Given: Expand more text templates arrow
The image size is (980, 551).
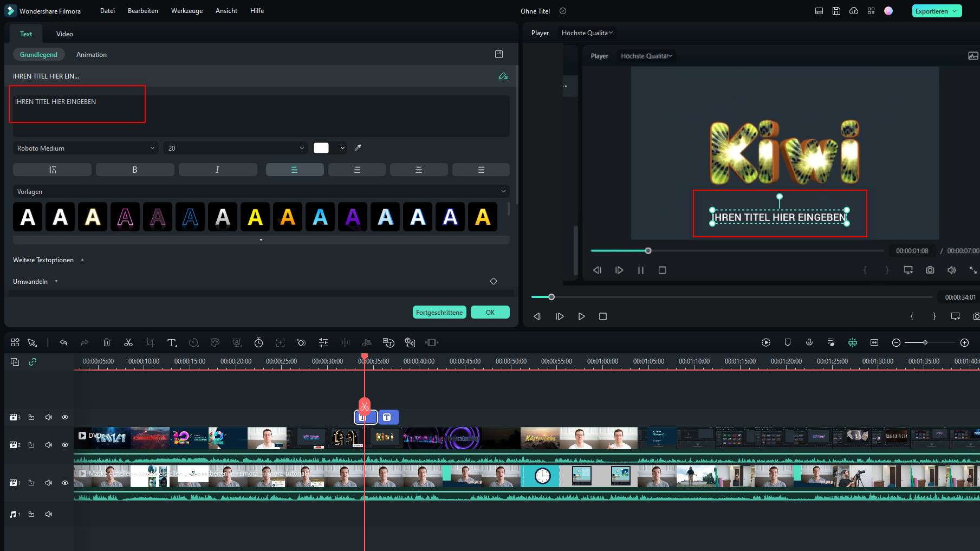Looking at the screenshot, I should point(261,240).
